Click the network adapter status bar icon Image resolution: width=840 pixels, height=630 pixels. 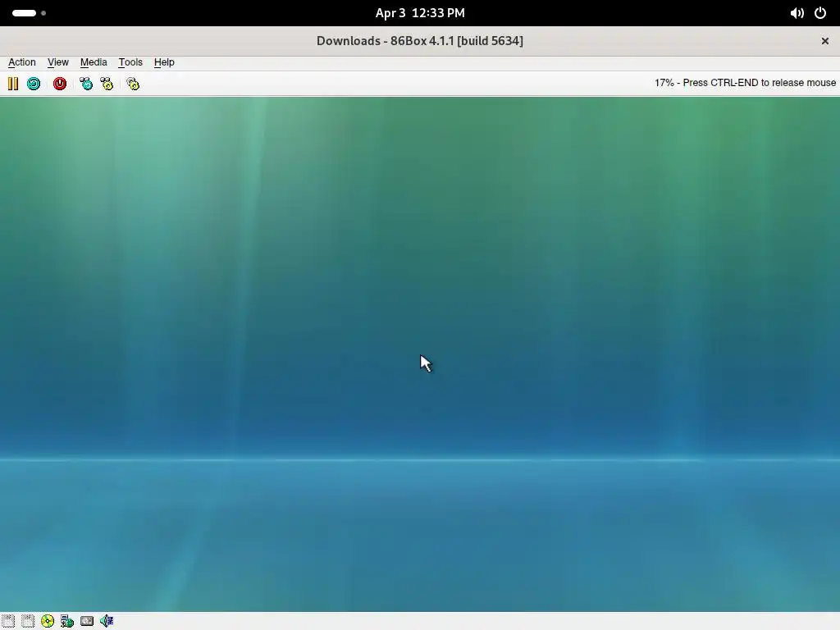click(x=67, y=621)
